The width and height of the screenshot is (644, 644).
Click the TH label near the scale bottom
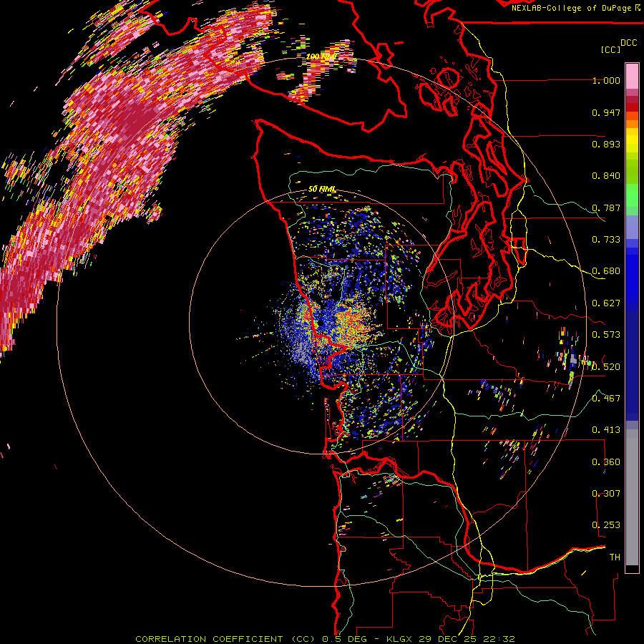(x=615, y=557)
